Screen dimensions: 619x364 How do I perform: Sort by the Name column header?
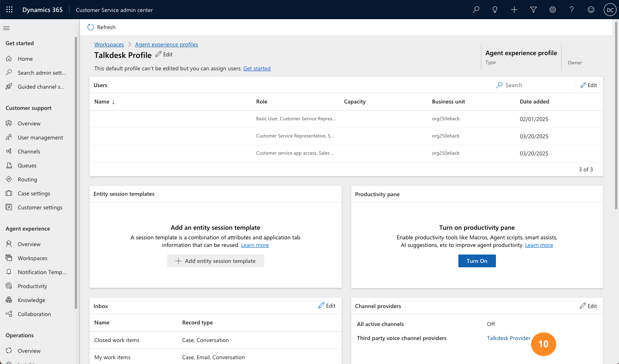click(x=105, y=101)
